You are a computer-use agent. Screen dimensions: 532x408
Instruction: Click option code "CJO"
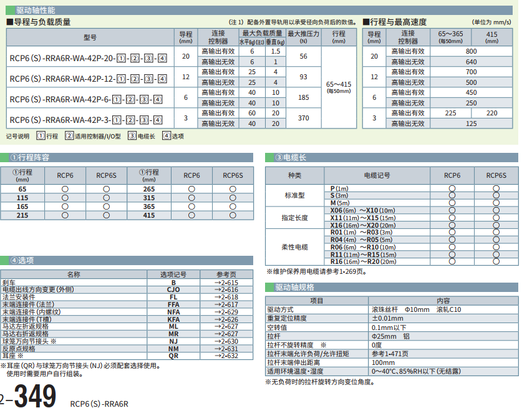pos(173,289)
